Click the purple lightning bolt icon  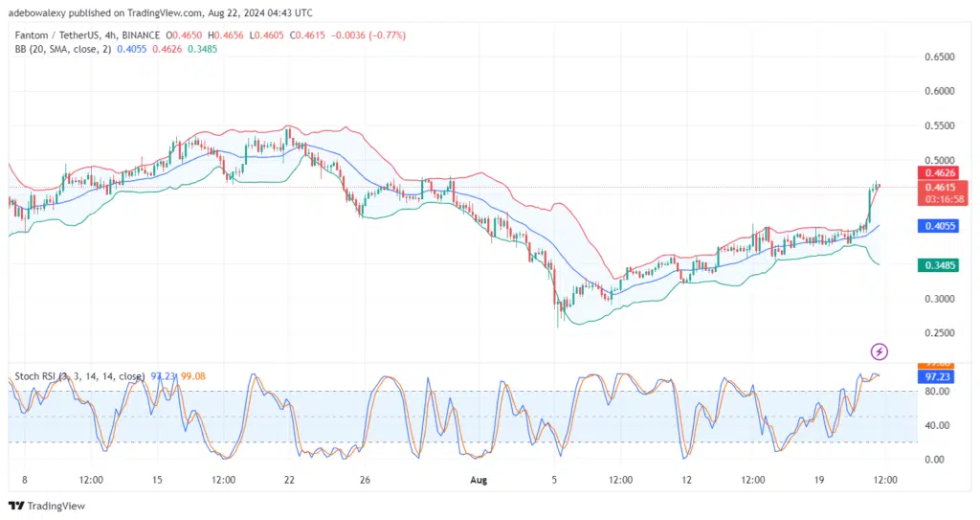click(879, 351)
